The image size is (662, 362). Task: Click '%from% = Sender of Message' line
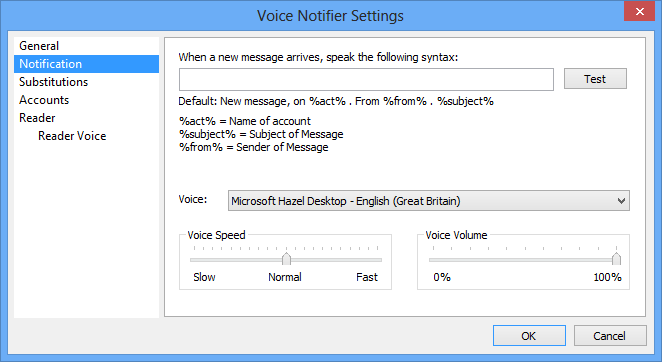[253, 147]
